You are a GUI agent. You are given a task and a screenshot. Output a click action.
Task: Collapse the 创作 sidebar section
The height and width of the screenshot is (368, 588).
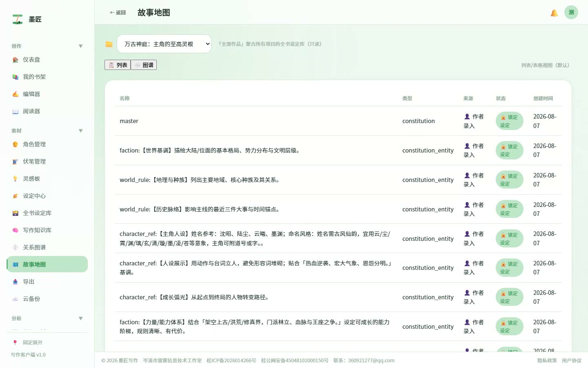coord(81,46)
